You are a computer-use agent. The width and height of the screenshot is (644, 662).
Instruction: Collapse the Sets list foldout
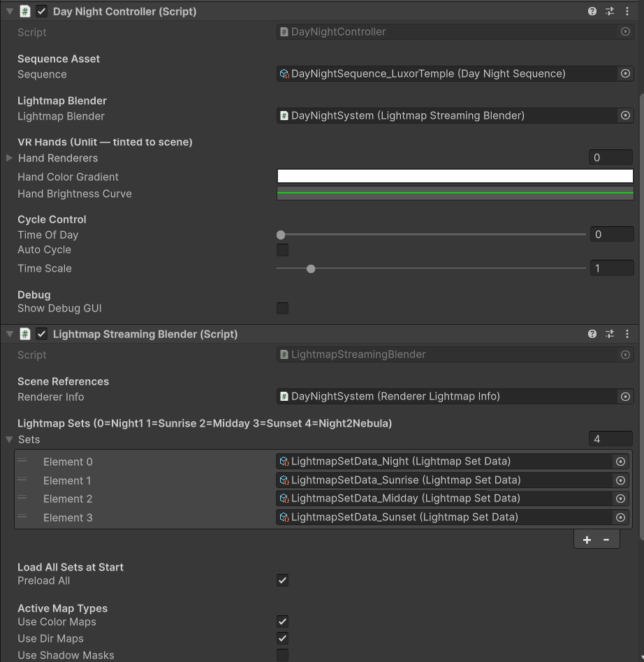[9, 439]
